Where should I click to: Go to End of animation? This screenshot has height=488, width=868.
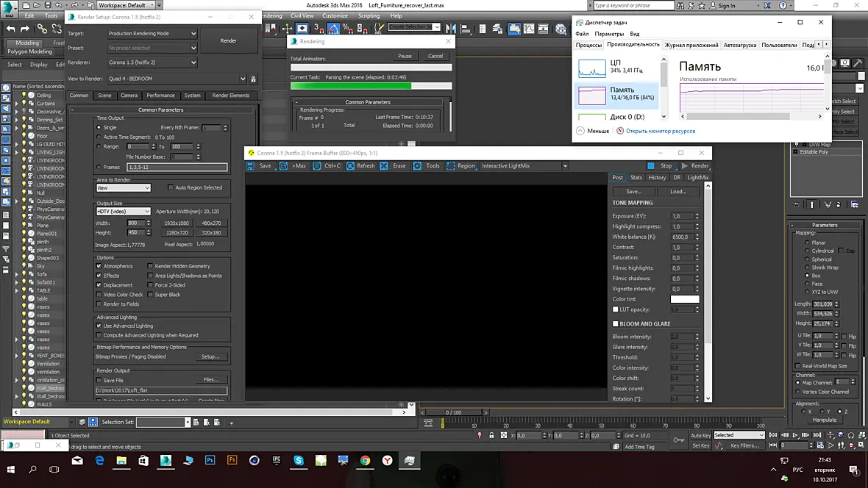[x=817, y=435]
